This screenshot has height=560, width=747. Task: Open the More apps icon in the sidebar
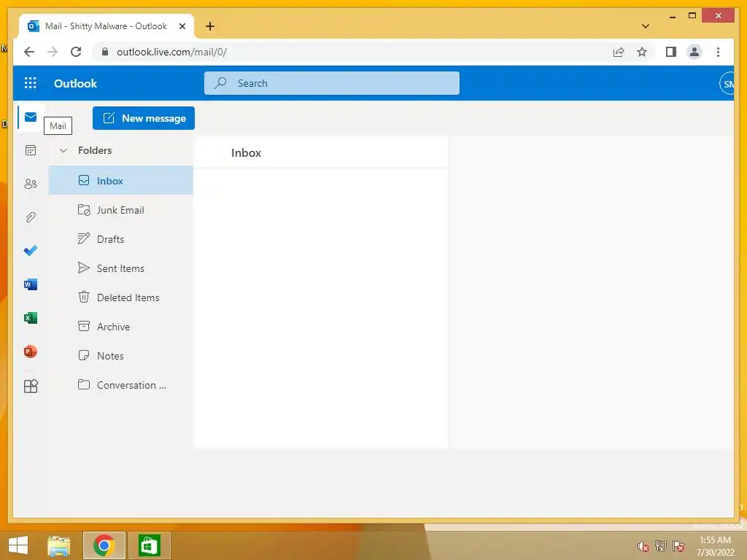point(31,386)
